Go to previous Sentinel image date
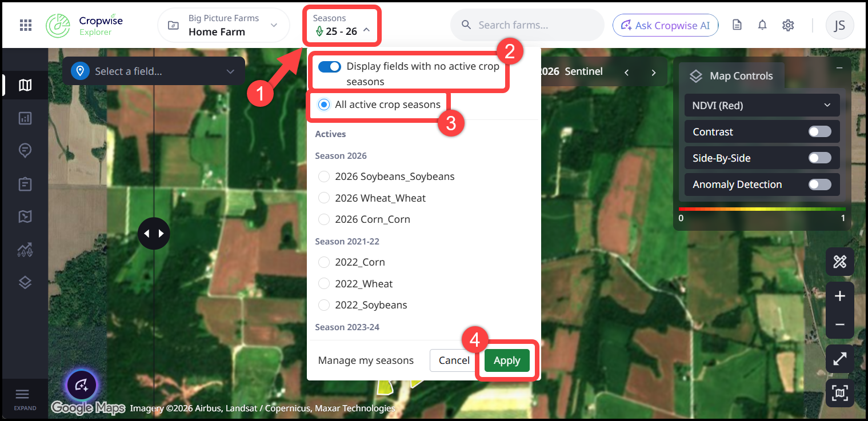 click(x=627, y=73)
